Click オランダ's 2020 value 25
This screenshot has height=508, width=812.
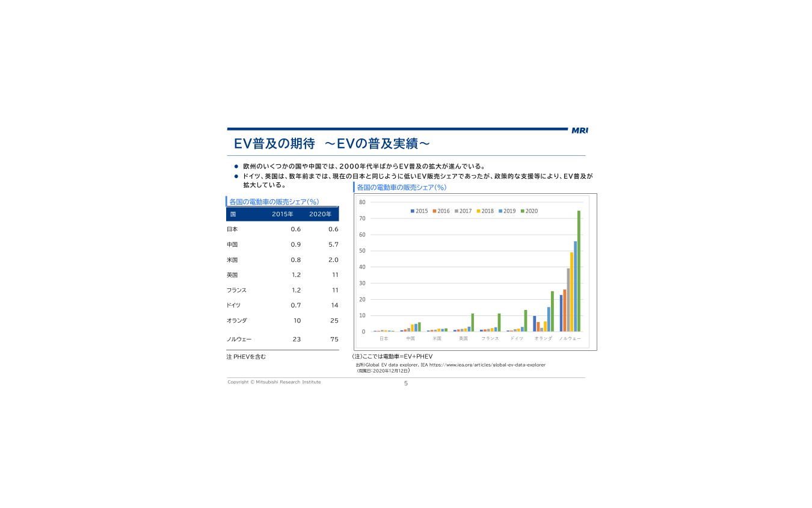point(334,321)
